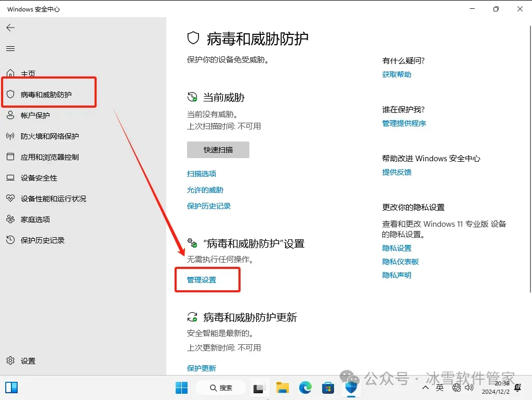
Task: Launch Microsoft Edge from the taskbar
Action: 305,388
